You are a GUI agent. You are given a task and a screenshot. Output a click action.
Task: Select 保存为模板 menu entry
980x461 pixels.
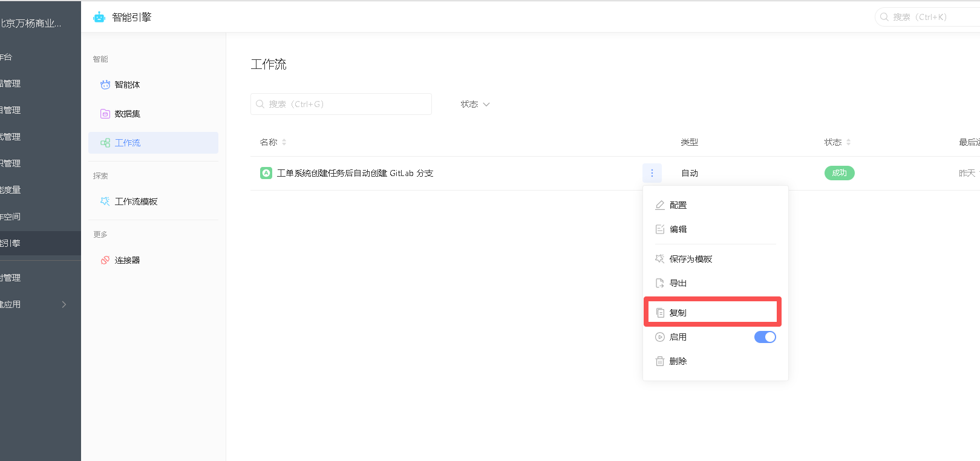point(716,259)
